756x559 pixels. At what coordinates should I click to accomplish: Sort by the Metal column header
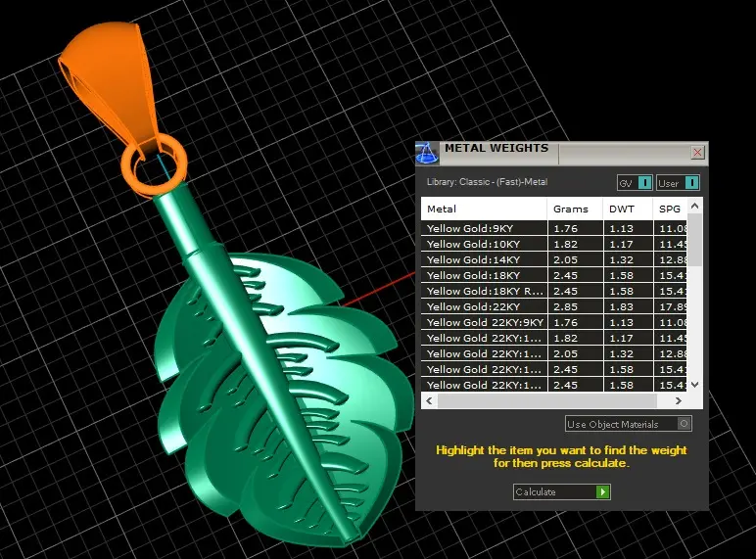click(484, 210)
